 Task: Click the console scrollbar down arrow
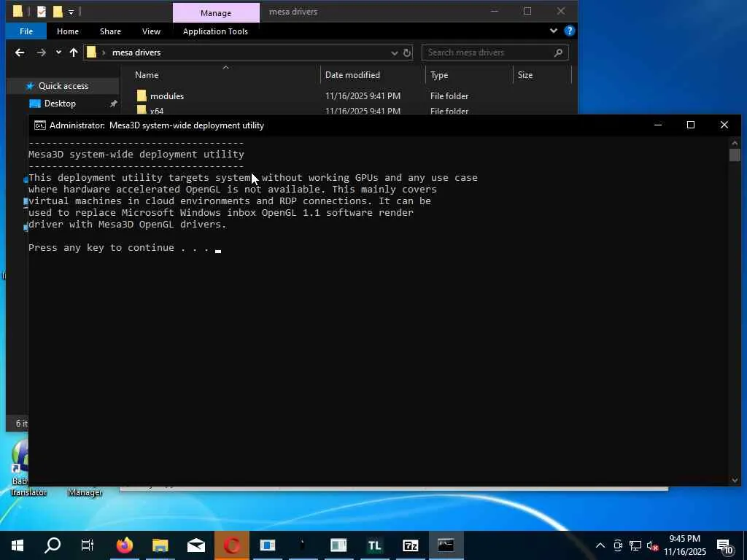click(735, 480)
